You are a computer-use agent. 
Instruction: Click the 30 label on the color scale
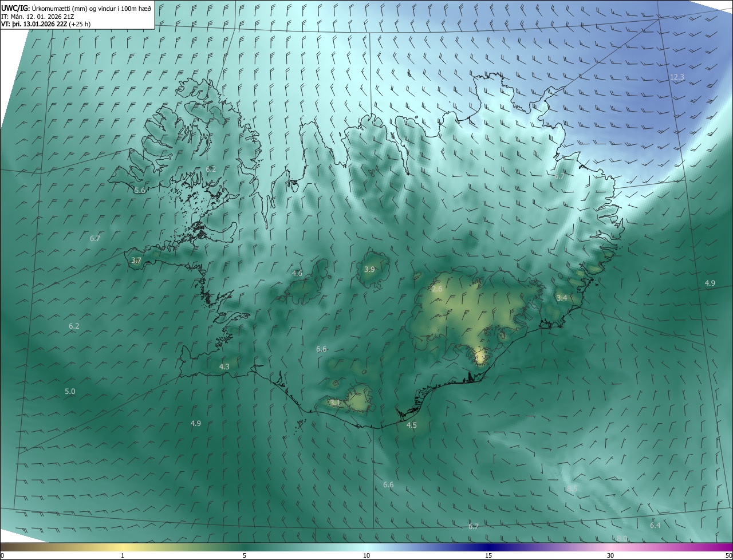610,555
